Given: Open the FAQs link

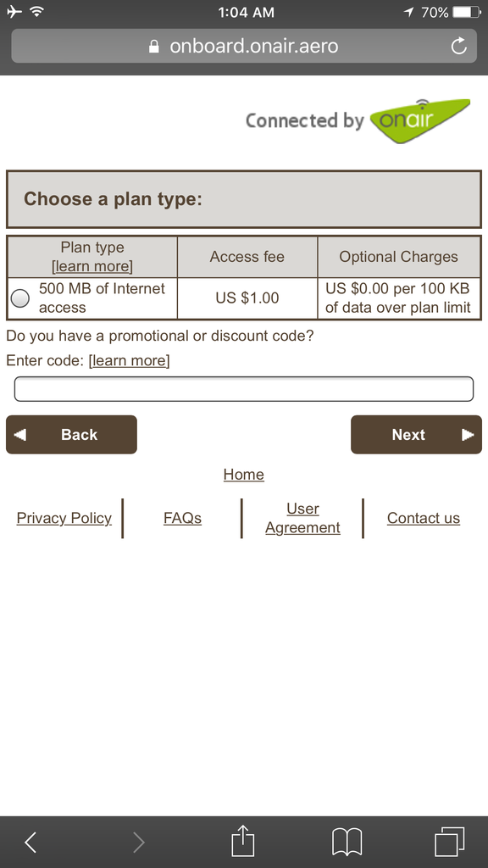Looking at the screenshot, I should click(182, 518).
